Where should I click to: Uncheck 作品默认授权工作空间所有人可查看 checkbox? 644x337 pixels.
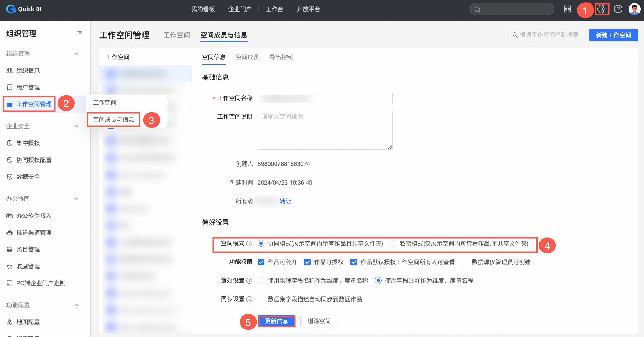click(x=354, y=262)
